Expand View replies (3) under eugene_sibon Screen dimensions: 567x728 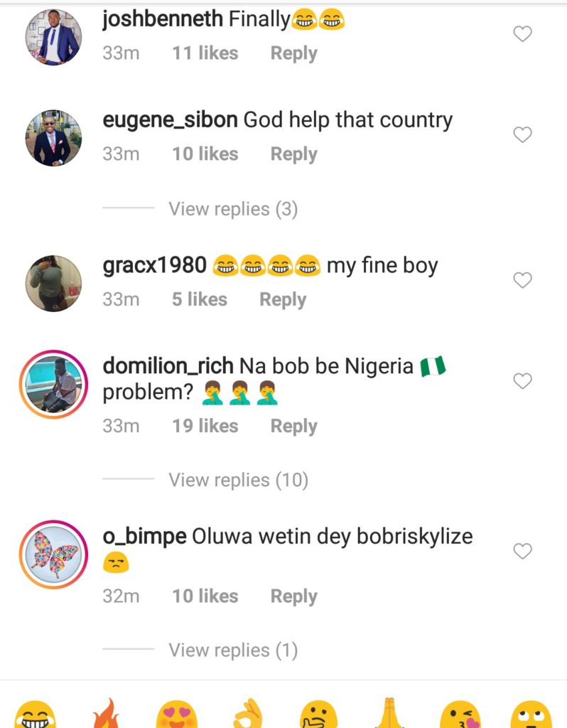232,209
